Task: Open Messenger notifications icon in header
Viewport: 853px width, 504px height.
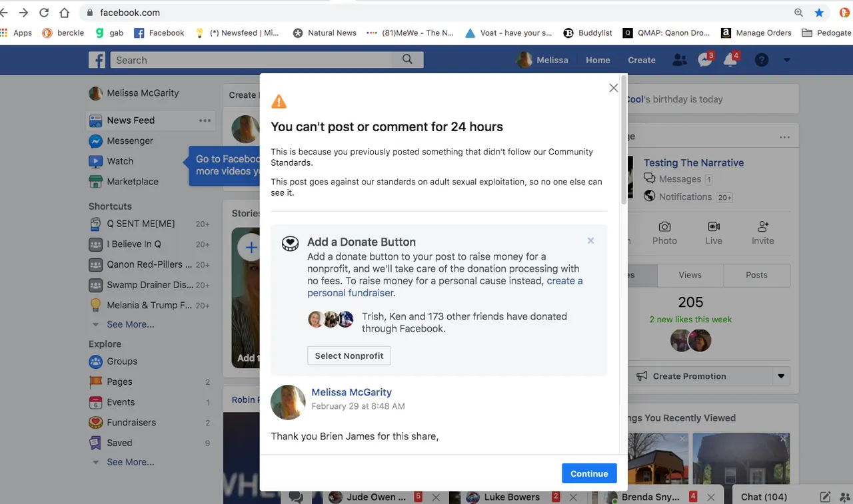Action: tap(706, 60)
